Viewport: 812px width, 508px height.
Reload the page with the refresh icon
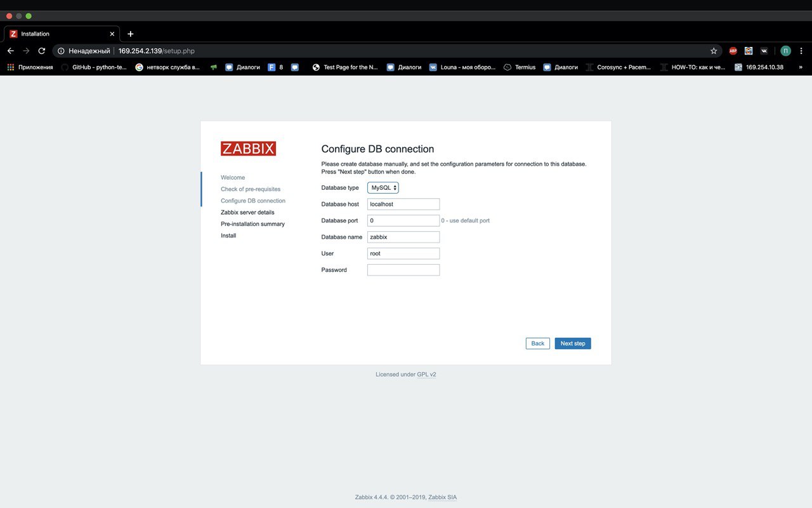42,51
